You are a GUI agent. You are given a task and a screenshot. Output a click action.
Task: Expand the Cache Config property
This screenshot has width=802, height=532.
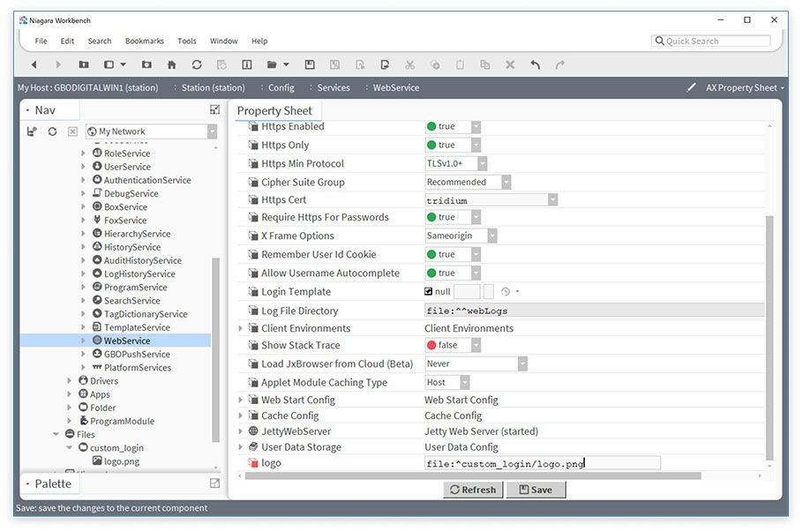point(240,416)
